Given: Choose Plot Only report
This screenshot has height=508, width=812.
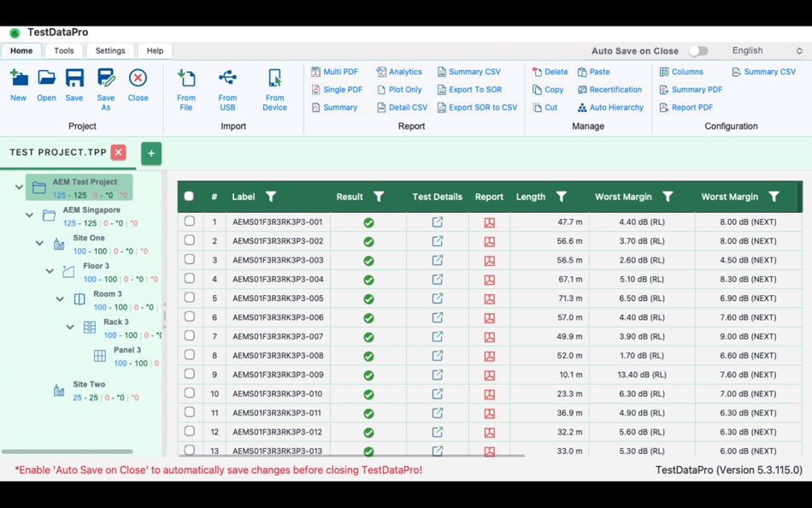Looking at the screenshot, I should (399, 90).
